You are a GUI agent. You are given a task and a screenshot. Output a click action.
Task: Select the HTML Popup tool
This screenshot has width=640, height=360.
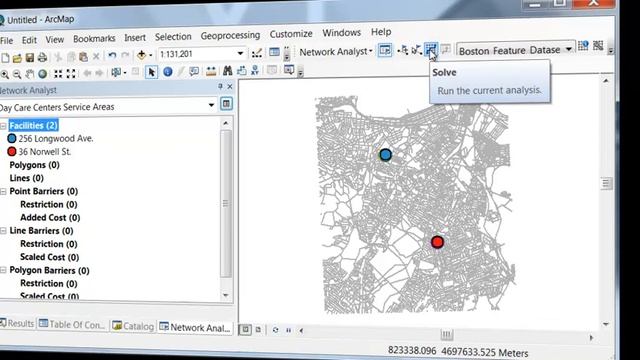pos(194,71)
